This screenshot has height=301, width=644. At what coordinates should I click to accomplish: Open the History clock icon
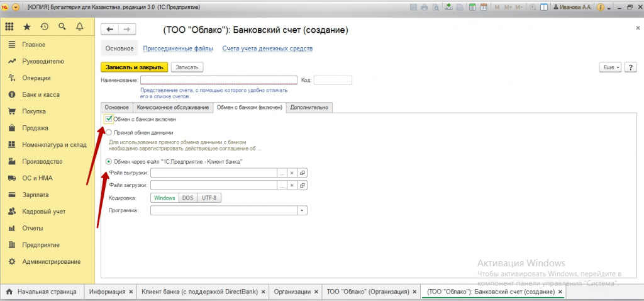click(x=45, y=26)
